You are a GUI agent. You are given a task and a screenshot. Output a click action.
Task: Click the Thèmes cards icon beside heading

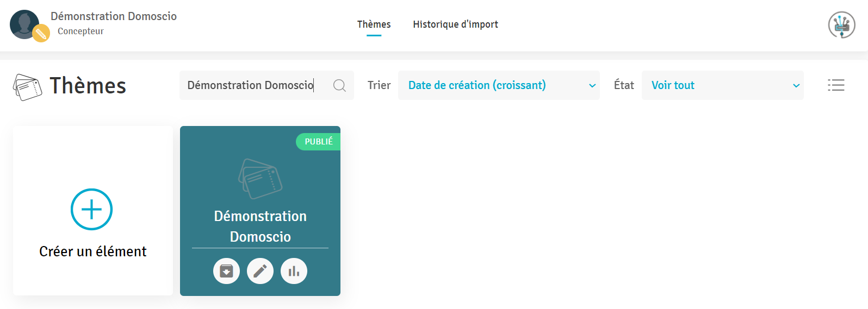(x=27, y=87)
